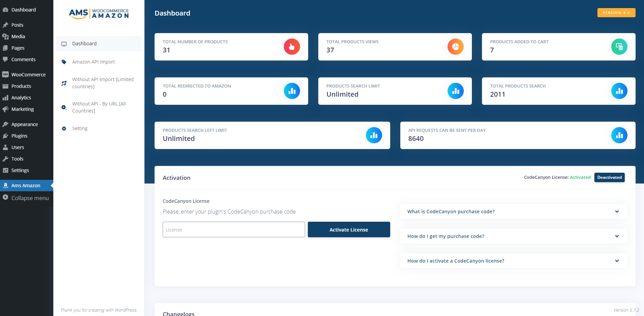Viewport: 644px width, 316px height.
Task: Click the green cart icon on Added To Cart card
Action: (619, 47)
